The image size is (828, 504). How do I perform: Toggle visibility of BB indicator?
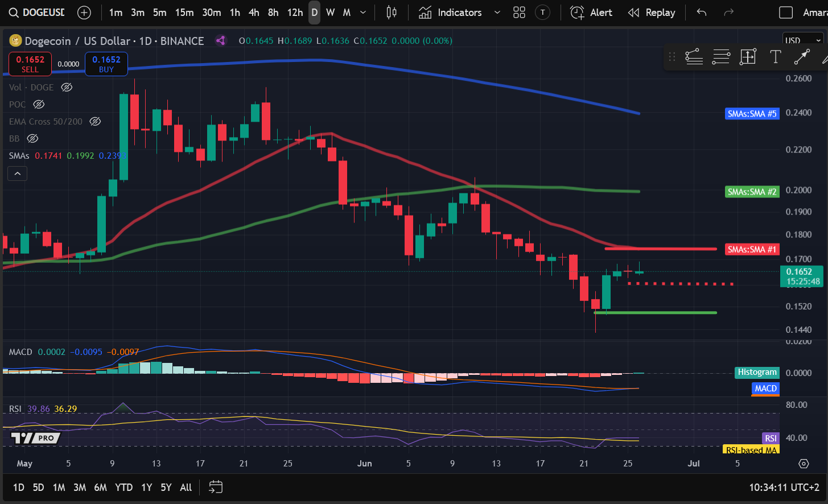tap(32, 138)
